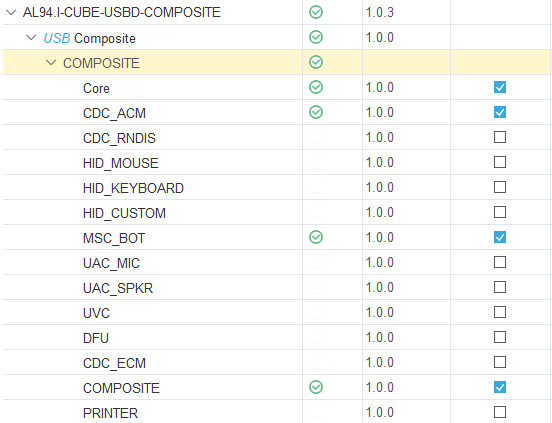Open the USB link in USB Composite

(57, 38)
